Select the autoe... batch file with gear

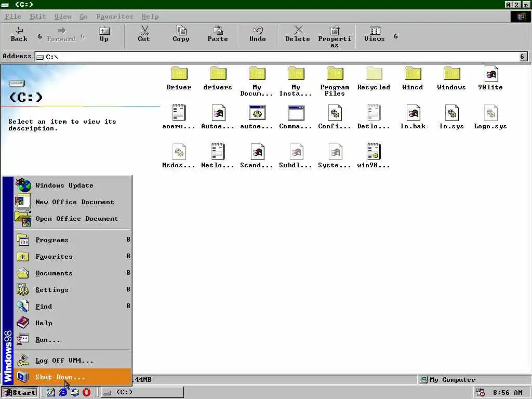(x=257, y=117)
